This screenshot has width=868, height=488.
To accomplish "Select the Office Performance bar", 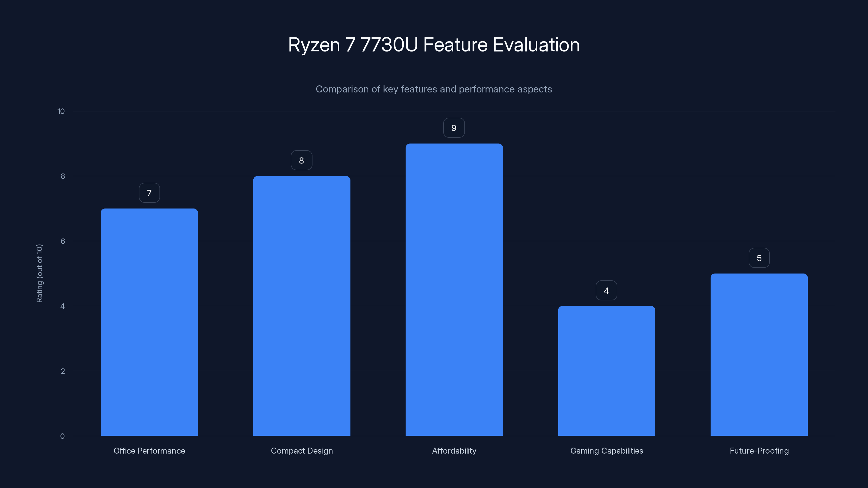I will click(x=149, y=322).
